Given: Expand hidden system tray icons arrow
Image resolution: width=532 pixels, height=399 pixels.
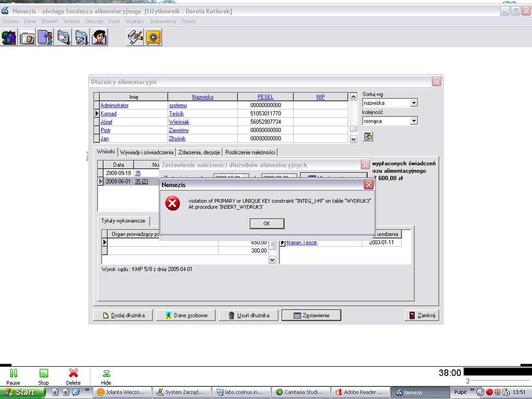Looking at the screenshot, I should pos(481,392).
